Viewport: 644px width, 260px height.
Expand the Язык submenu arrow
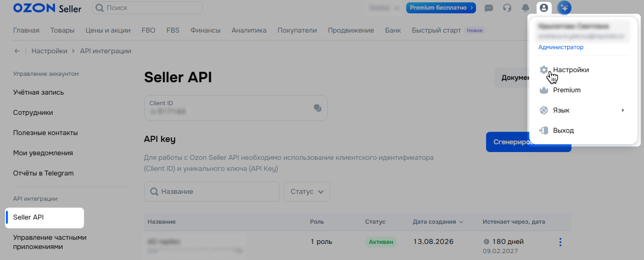623,110
